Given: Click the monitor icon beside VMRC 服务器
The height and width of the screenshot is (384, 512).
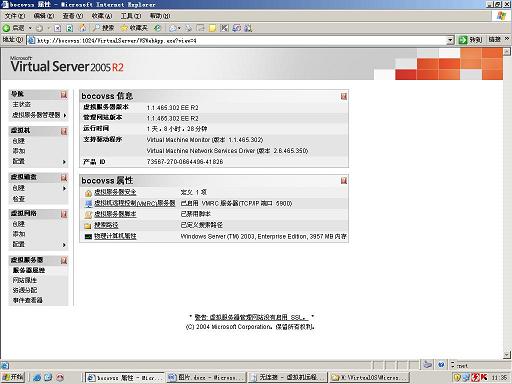Looking at the screenshot, I should coord(88,204).
